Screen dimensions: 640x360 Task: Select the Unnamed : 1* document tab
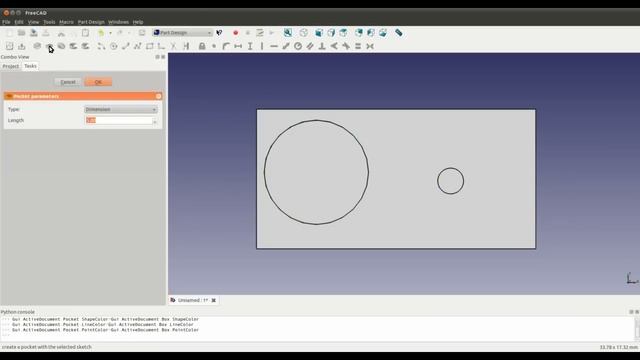coord(193,300)
